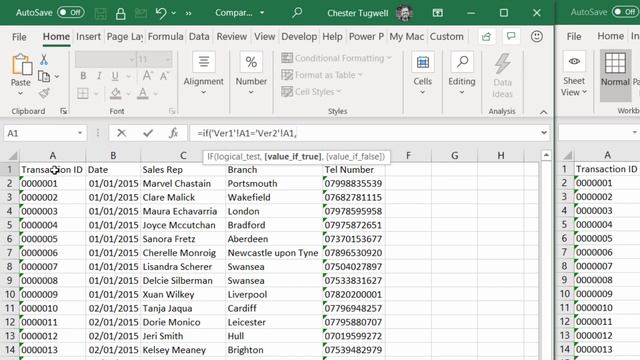Click the Undo arrow icon
640x360 pixels.
click(160, 13)
